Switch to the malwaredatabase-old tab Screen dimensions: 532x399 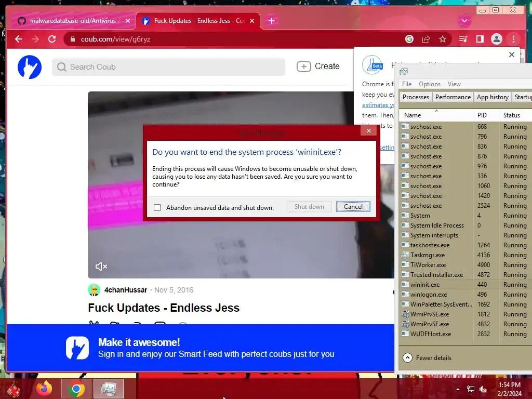click(72, 21)
